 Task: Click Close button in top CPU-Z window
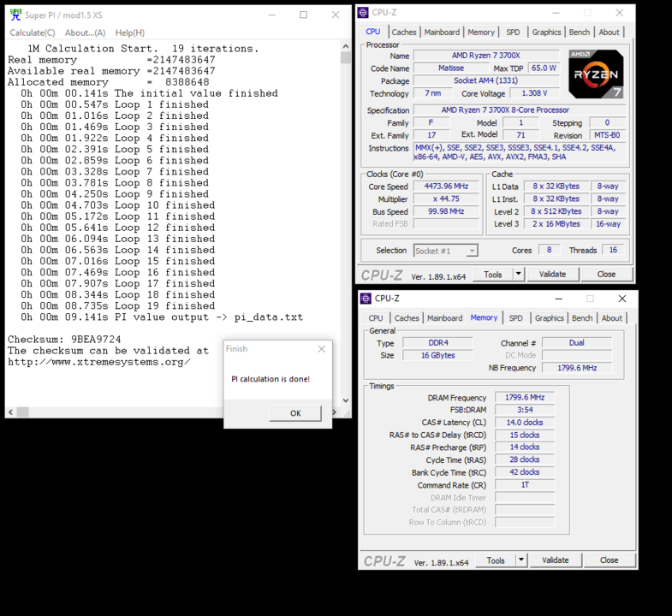[606, 274]
